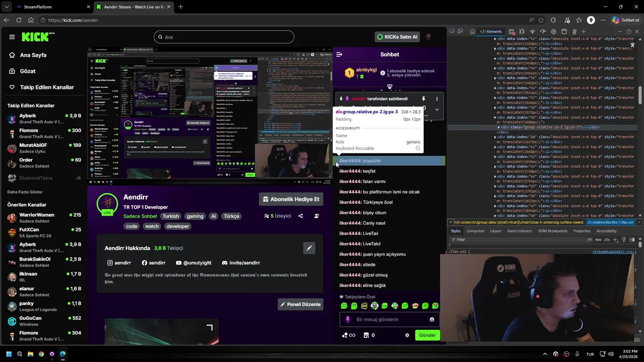Open GuGuCan recommended channel
Image resolution: width=644 pixels, height=362 pixels.
click(44, 321)
